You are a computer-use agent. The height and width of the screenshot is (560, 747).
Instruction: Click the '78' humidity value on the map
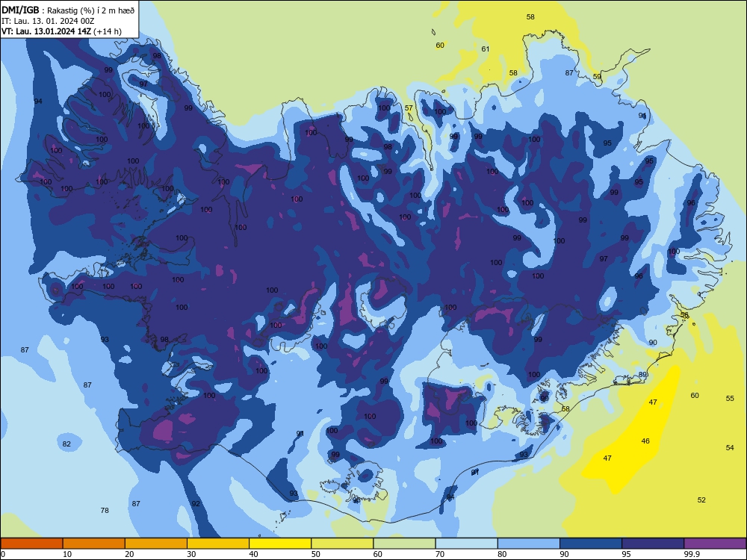click(105, 510)
